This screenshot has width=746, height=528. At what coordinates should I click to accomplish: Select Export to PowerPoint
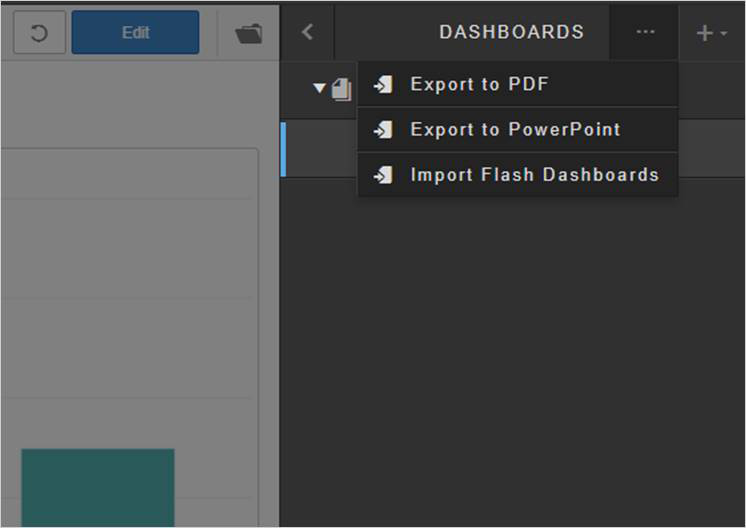515,130
